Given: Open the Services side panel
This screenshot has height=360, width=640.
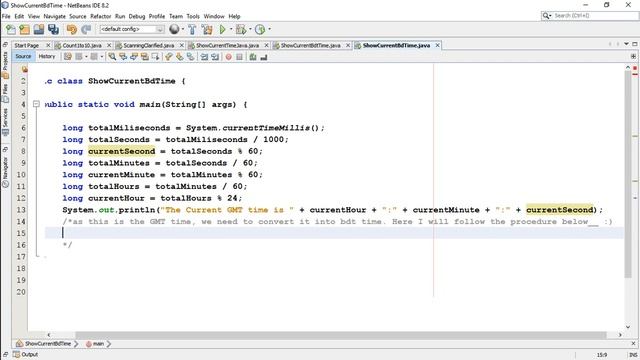Looking at the screenshot, I should click(5, 121).
